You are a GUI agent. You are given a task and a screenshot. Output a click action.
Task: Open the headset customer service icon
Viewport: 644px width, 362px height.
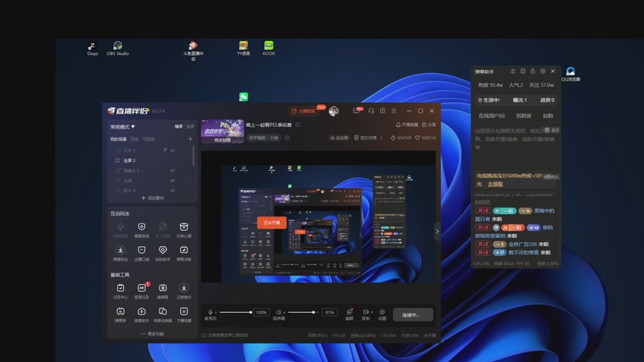pyautogui.click(x=371, y=111)
